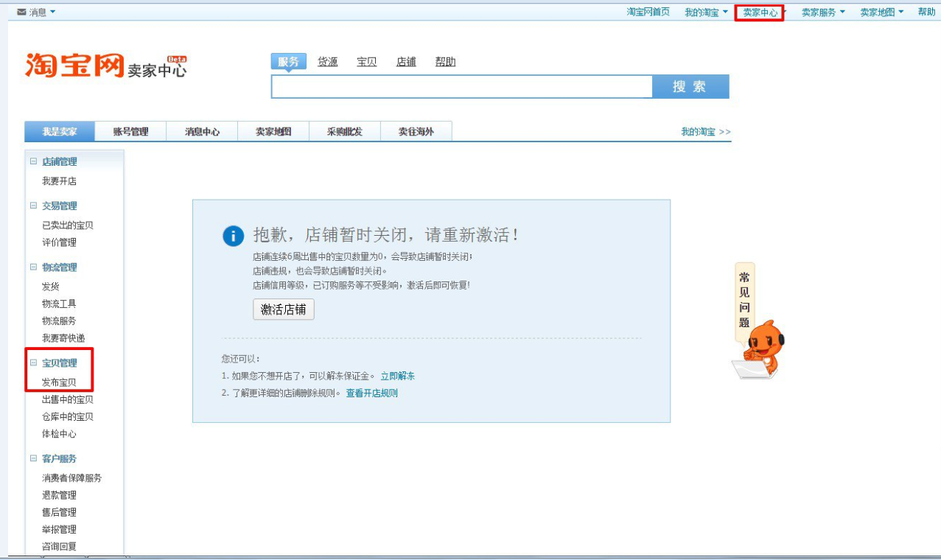Open 发货 in sidebar
This screenshot has width=941, height=560.
coord(51,287)
